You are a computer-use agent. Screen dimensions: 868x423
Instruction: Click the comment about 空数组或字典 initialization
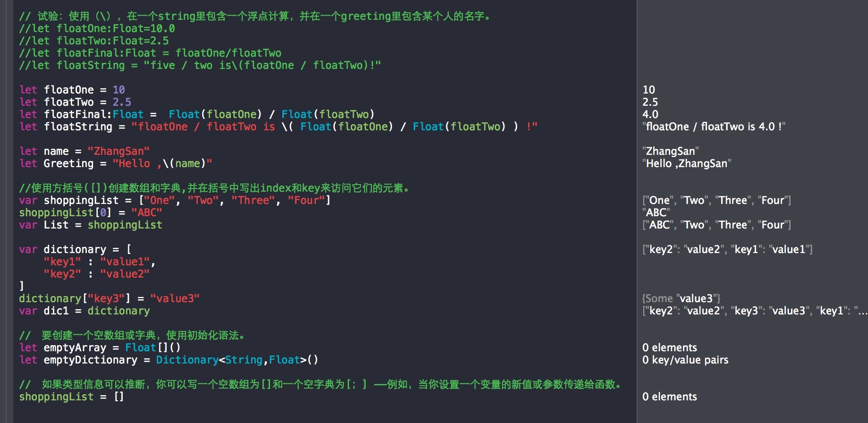(x=132, y=335)
